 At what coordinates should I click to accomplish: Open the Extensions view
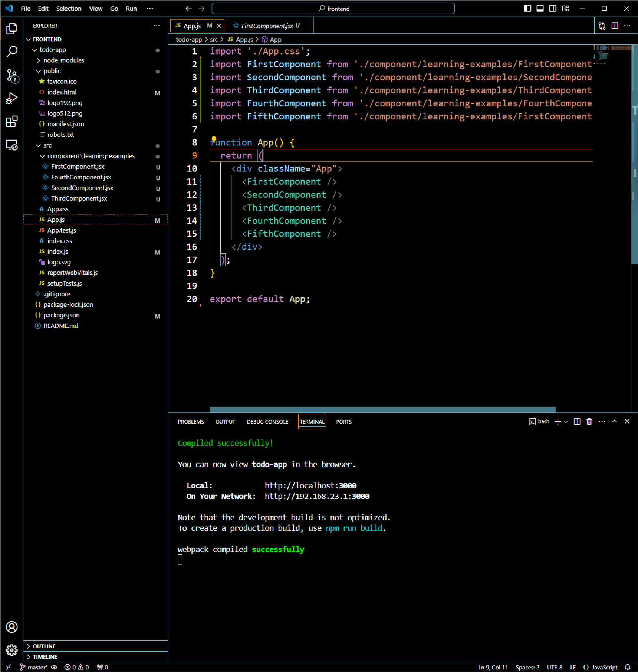[12, 122]
